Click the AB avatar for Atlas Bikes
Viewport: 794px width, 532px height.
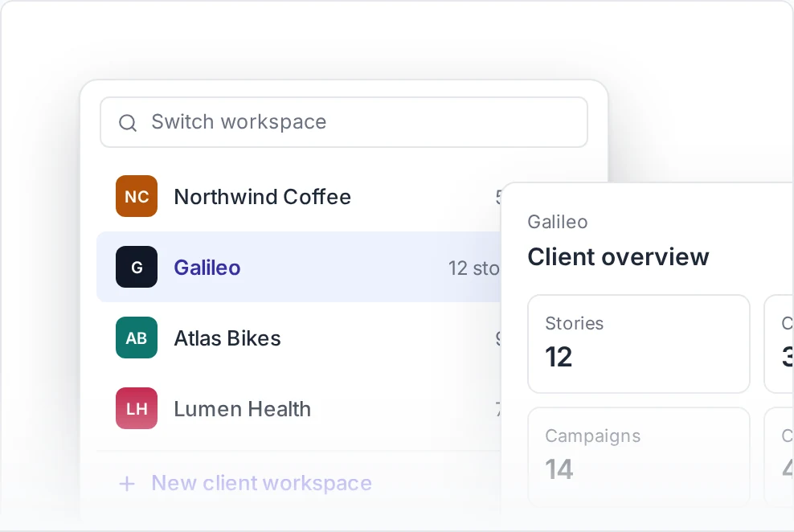point(137,338)
